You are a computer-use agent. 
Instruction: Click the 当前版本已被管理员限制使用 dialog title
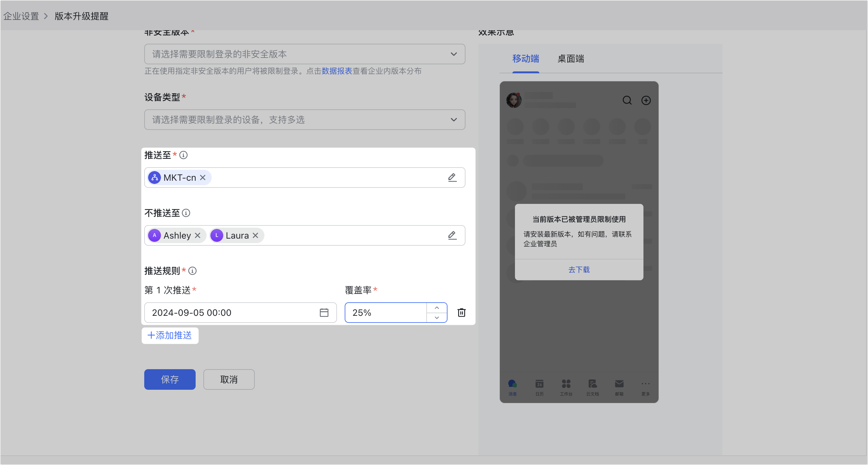(x=579, y=219)
